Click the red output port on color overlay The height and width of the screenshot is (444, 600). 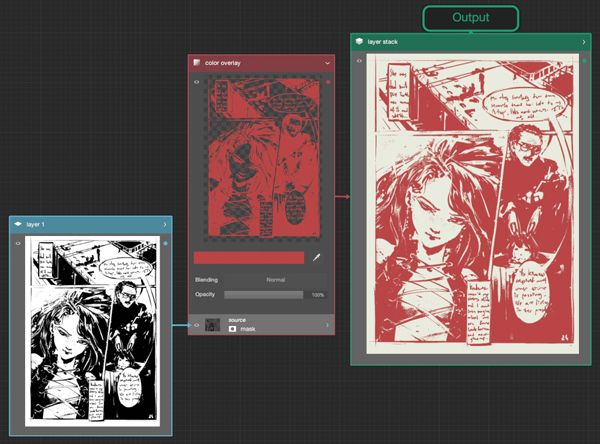(328, 82)
